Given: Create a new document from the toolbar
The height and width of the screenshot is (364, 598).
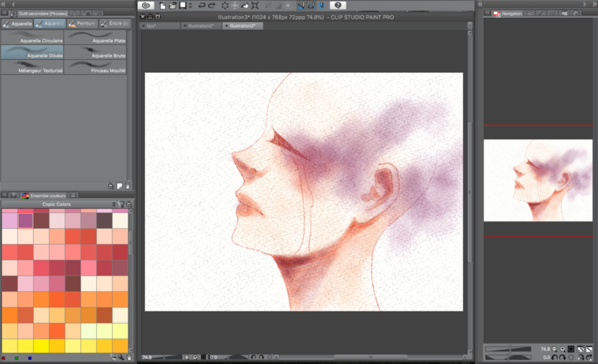Looking at the screenshot, I should click(162, 5).
